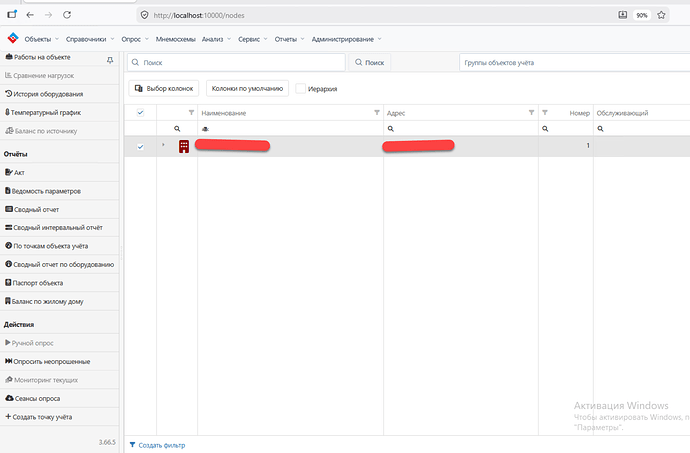Open the Мнемосхемы menu item

coord(175,39)
